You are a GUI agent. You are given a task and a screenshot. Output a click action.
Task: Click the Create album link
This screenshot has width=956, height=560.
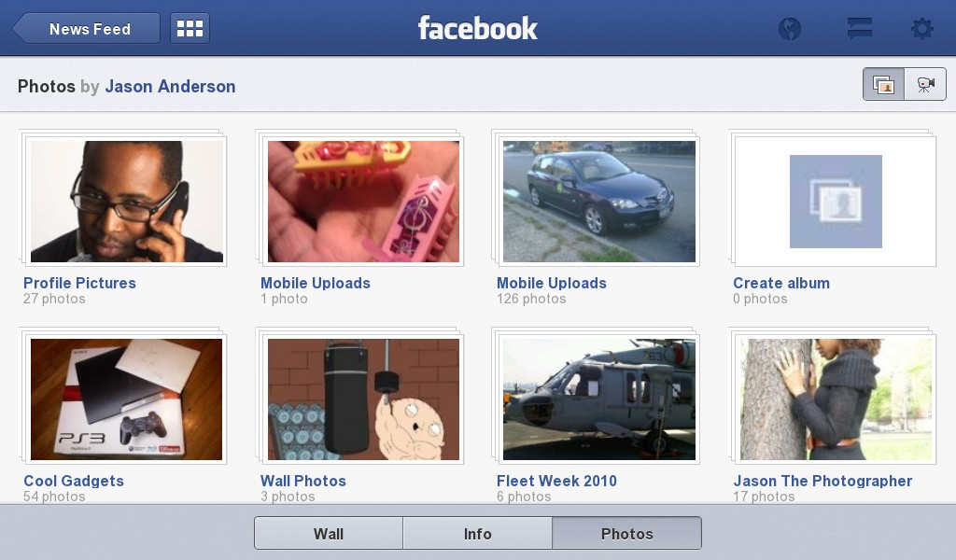click(x=781, y=283)
